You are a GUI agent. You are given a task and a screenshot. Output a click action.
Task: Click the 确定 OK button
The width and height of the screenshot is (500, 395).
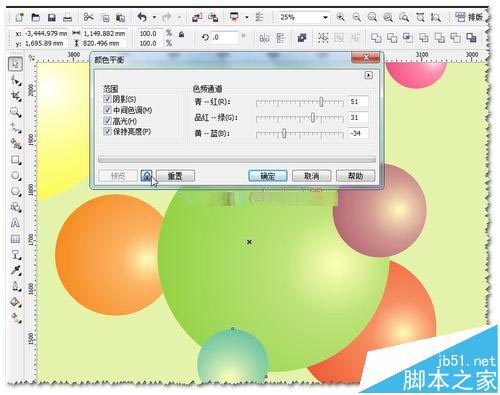[x=268, y=176]
